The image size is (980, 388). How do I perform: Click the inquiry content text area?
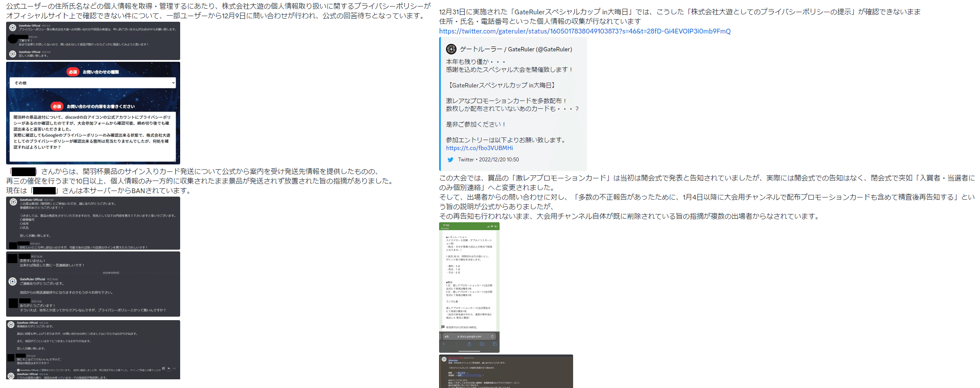(93, 136)
